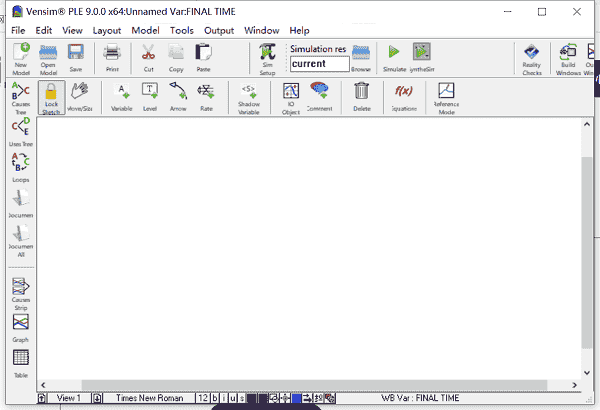The width and height of the screenshot is (600, 410).
Task: Open the Tools menu
Action: point(182,30)
